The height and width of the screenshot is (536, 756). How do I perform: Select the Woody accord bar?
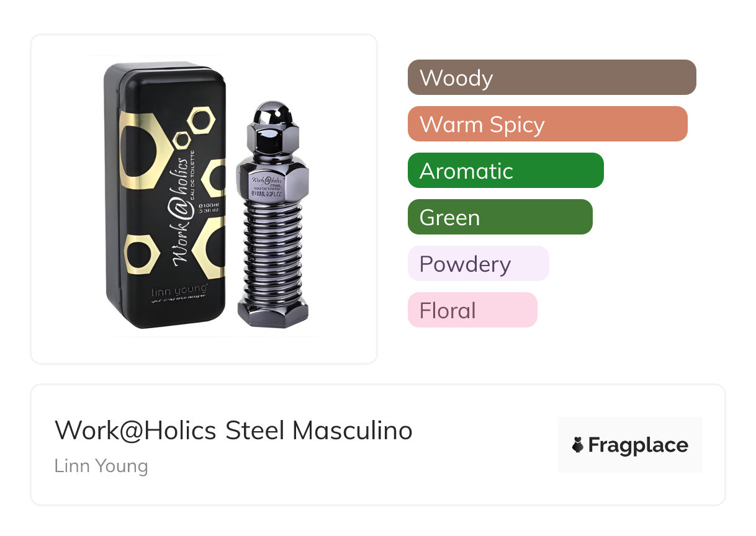tap(551, 78)
